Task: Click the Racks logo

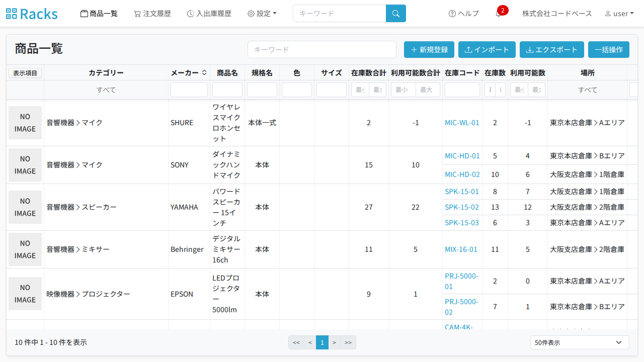Action: [x=32, y=14]
